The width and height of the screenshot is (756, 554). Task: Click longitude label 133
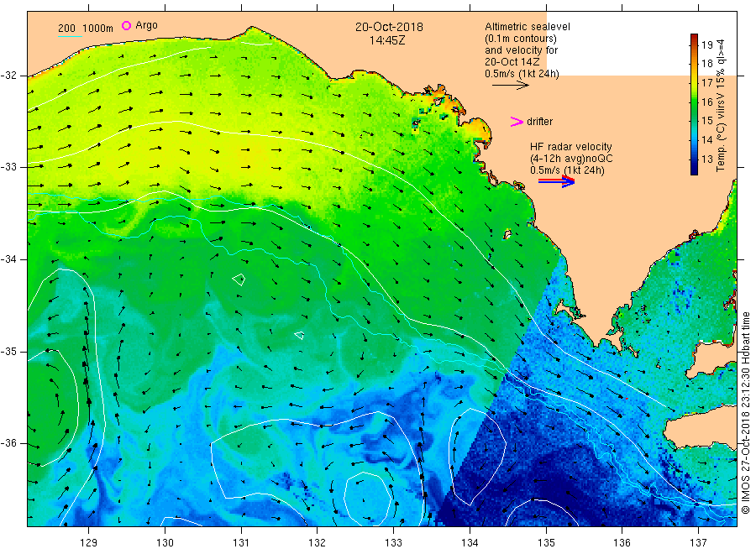click(393, 543)
